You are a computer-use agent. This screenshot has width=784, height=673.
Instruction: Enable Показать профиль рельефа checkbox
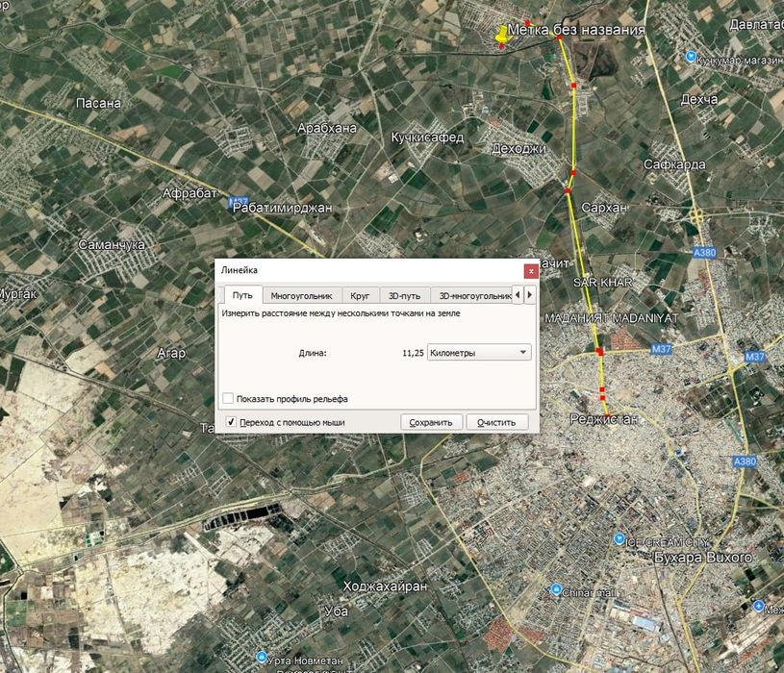228,398
